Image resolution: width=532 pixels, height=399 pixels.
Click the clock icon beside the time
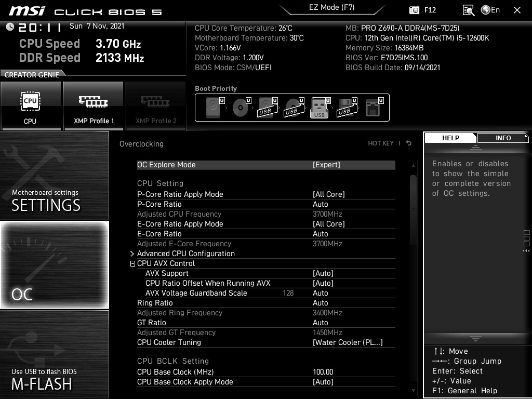pyautogui.click(x=10, y=27)
